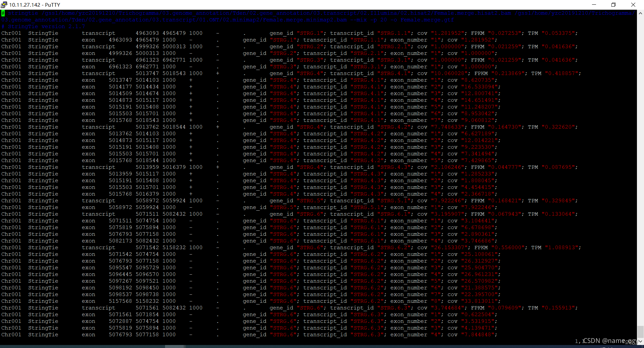Click the title text 10.11.27.142 - PuTTY
This screenshot has width=644, height=348.
click(x=35, y=5)
